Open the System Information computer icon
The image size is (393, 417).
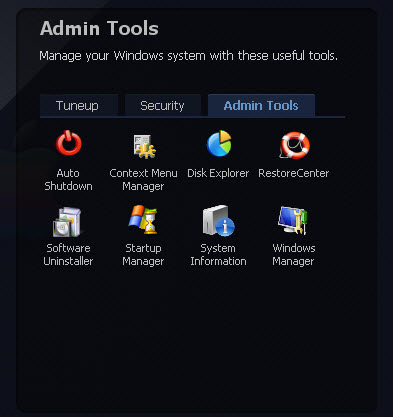218,221
